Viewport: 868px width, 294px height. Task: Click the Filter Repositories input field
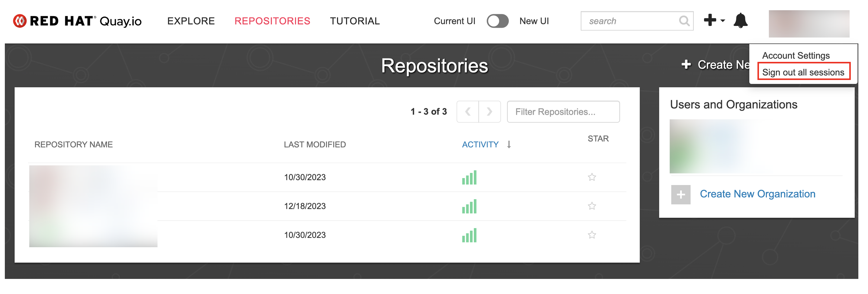tap(563, 111)
